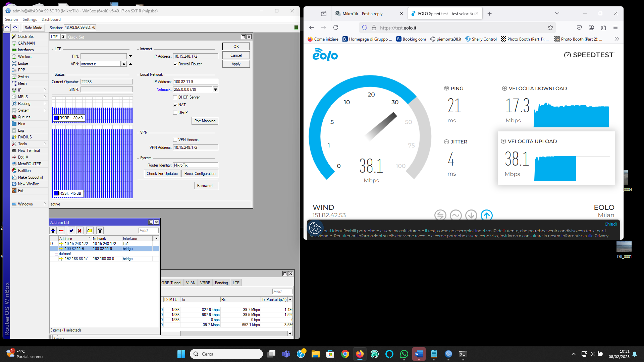Click Check For Updates

coord(162,174)
